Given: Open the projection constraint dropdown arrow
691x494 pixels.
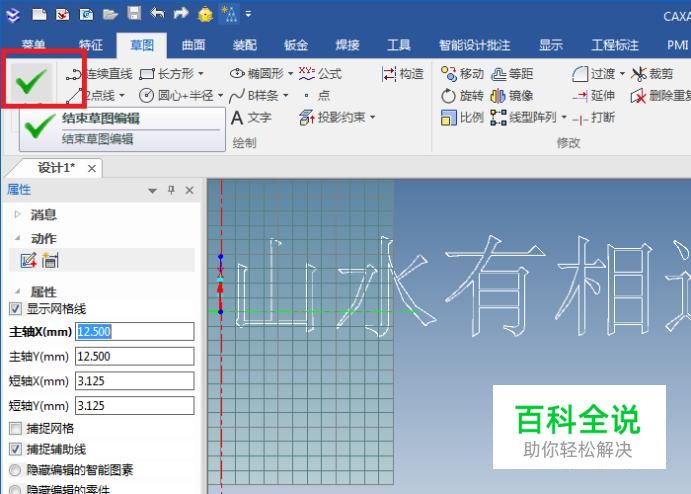Looking at the screenshot, I should pos(372,117).
